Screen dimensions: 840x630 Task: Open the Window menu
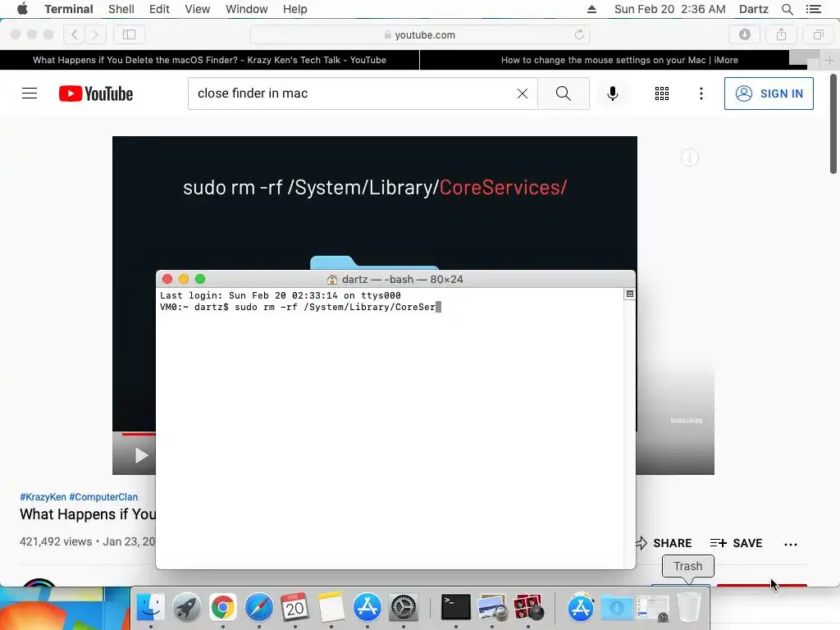click(x=246, y=9)
